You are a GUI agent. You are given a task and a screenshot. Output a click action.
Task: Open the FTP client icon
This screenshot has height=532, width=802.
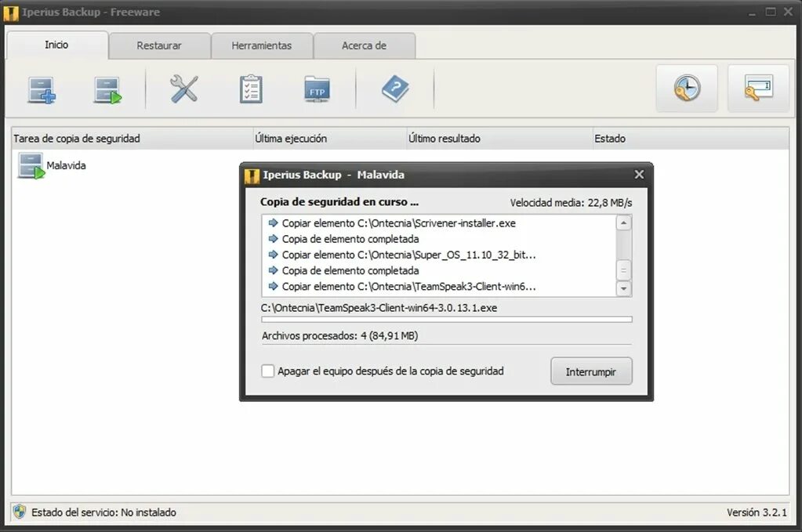pyautogui.click(x=317, y=89)
